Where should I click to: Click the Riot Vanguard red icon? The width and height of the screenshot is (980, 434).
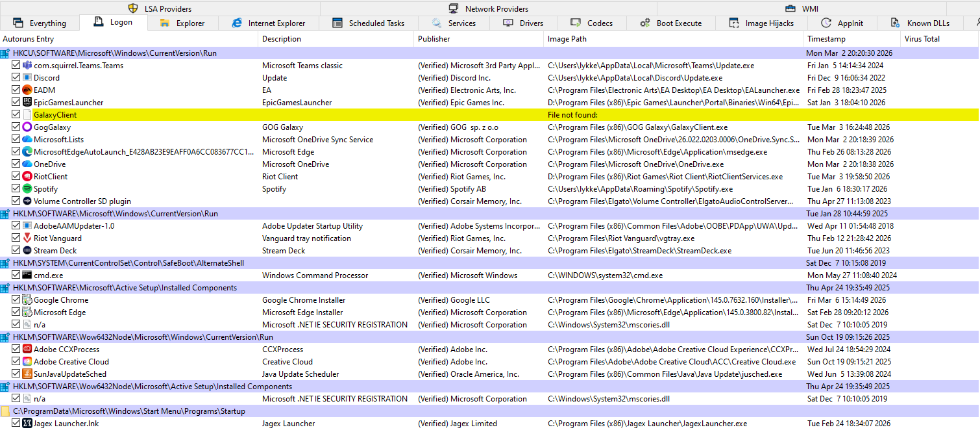coord(27,238)
